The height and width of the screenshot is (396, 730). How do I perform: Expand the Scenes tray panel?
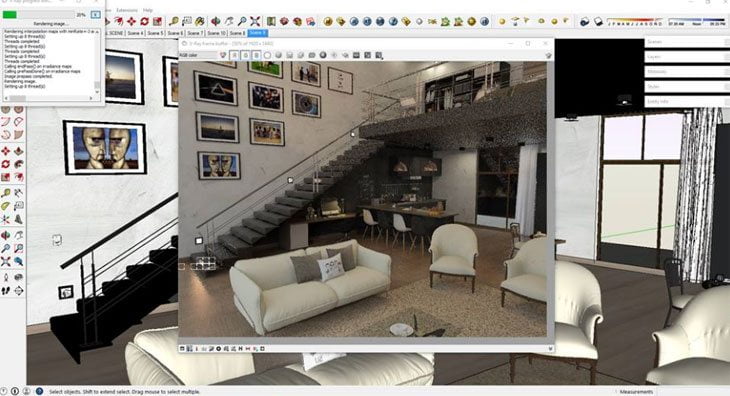click(x=687, y=42)
